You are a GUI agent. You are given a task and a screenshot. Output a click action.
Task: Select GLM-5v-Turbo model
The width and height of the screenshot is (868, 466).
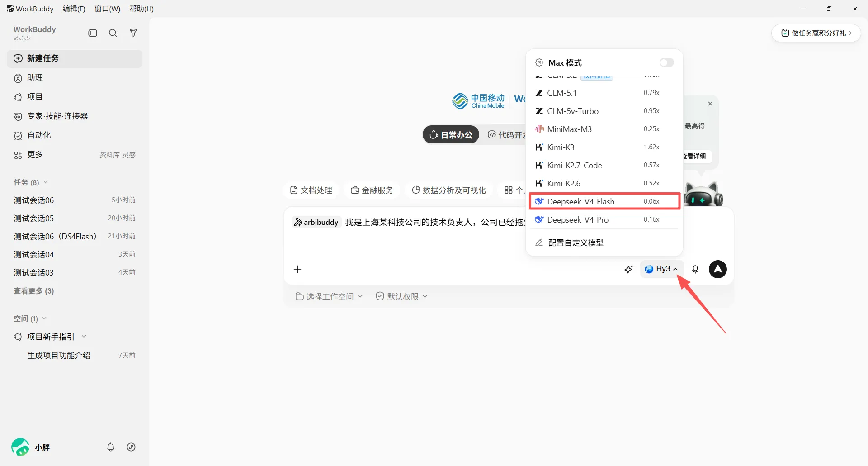click(604, 111)
